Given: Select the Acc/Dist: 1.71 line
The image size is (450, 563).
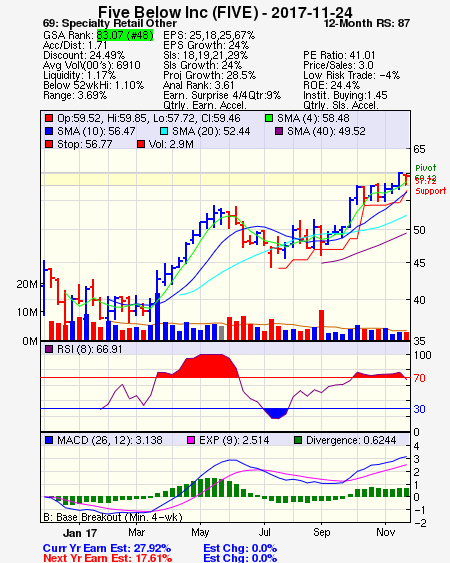Looking at the screenshot, I should (x=75, y=45).
